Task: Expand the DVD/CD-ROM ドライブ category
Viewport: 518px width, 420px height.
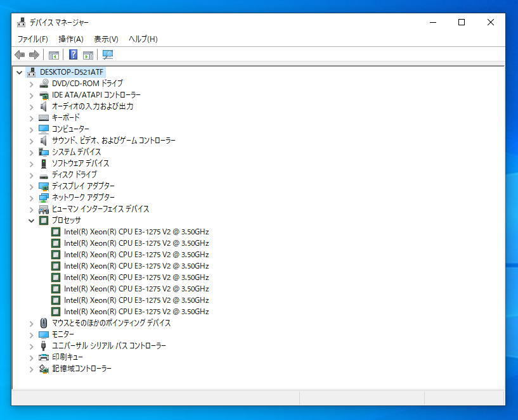Action: (31, 84)
